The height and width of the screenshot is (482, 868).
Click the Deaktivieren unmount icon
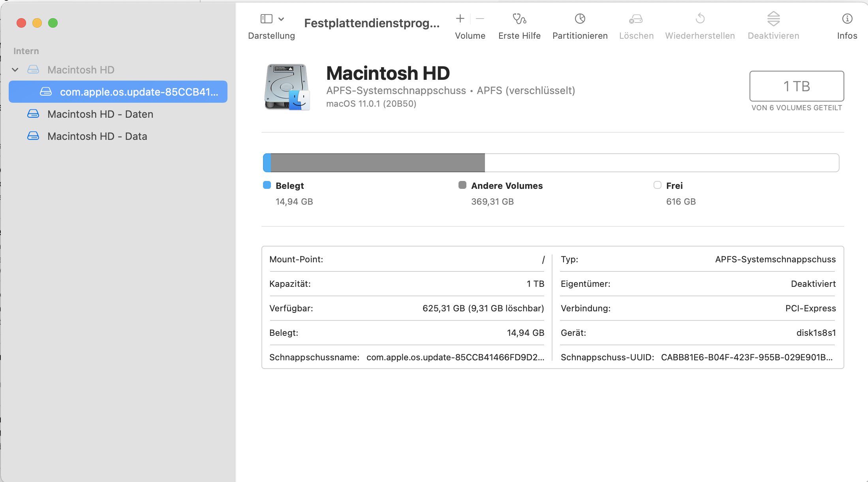(773, 19)
